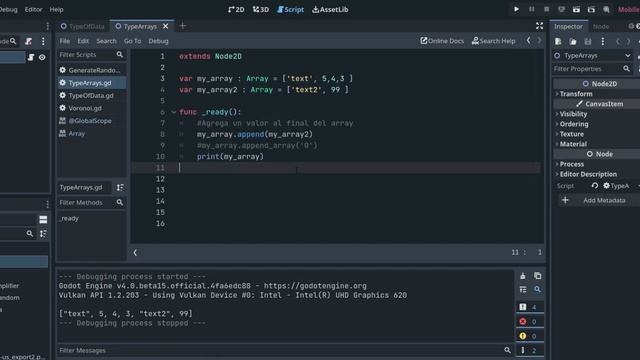Go to previous script history arrow
Viewport: 640px width, 360px height.
(529, 40)
